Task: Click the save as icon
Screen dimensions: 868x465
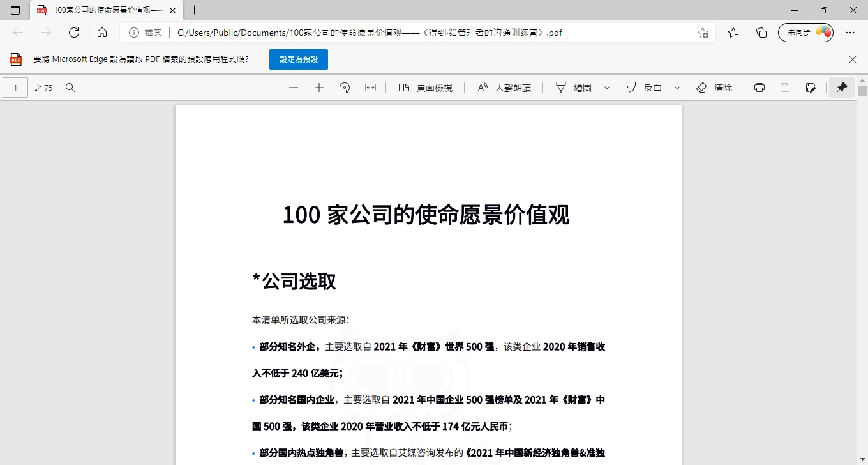Action: [x=811, y=88]
